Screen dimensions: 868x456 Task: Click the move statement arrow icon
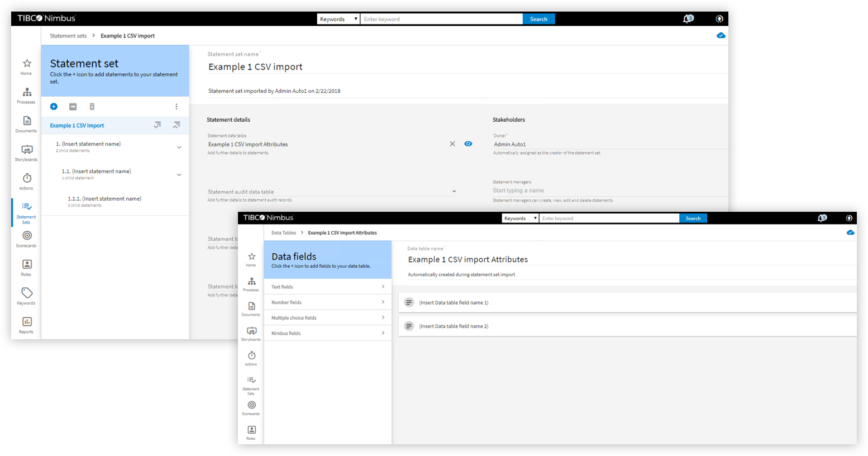(x=73, y=107)
